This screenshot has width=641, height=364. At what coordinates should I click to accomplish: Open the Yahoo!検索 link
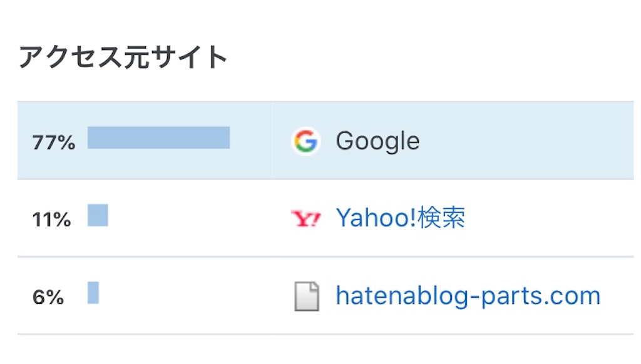coord(400,218)
